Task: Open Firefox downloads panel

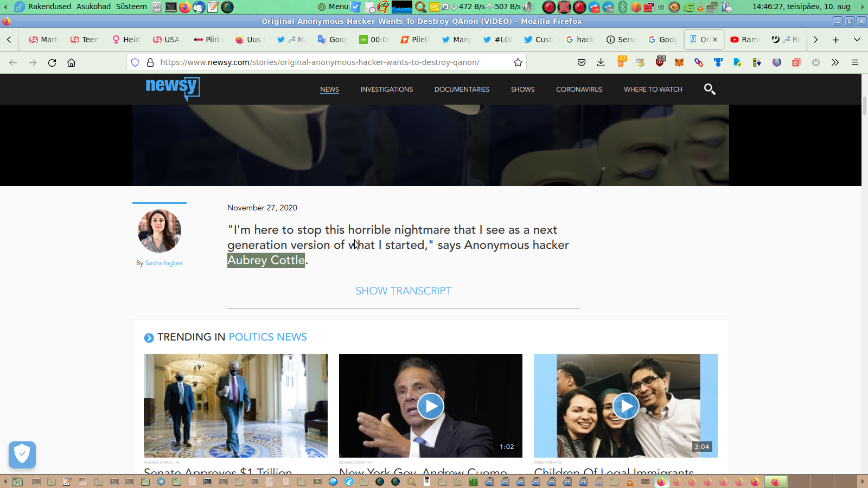Action: [601, 62]
